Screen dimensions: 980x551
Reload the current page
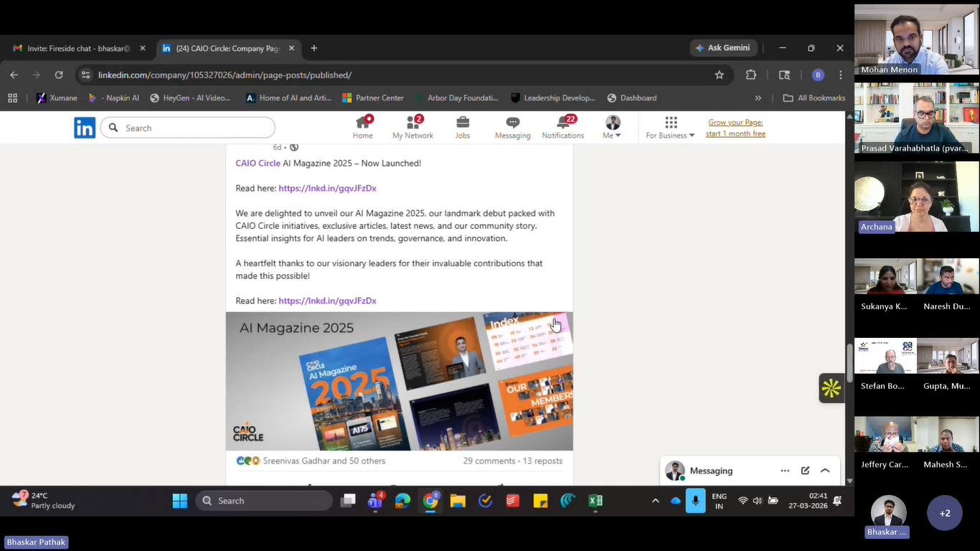pyautogui.click(x=59, y=75)
